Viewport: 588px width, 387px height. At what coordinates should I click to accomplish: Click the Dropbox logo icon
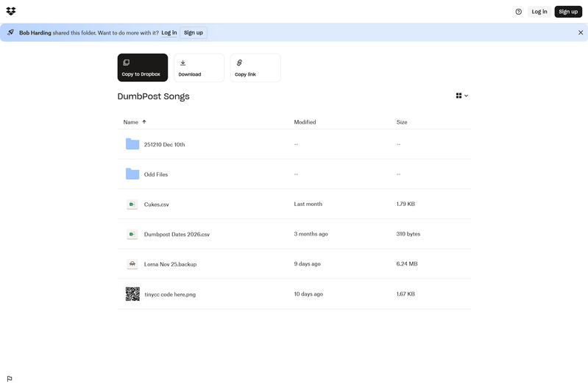click(x=11, y=11)
